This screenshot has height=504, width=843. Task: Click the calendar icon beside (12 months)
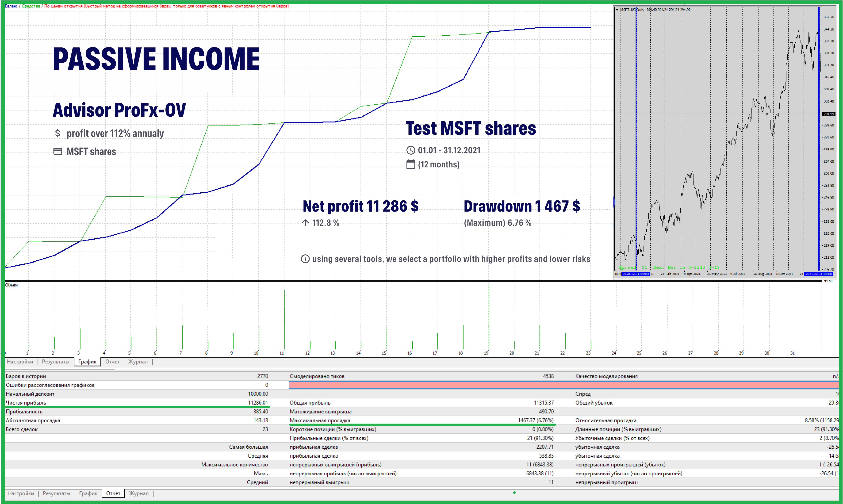click(x=411, y=164)
